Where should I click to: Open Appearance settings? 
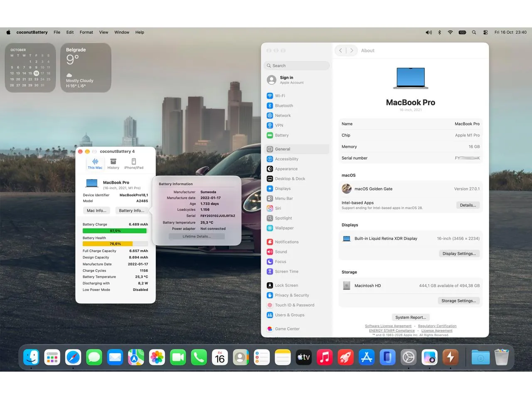pos(297,169)
